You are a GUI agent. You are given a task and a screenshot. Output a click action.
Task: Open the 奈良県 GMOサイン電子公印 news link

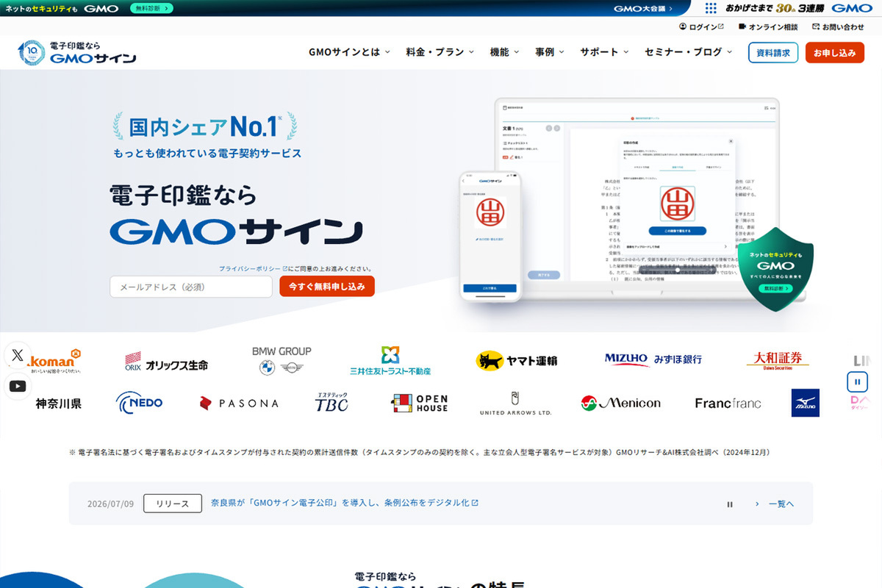tap(345, 503)
